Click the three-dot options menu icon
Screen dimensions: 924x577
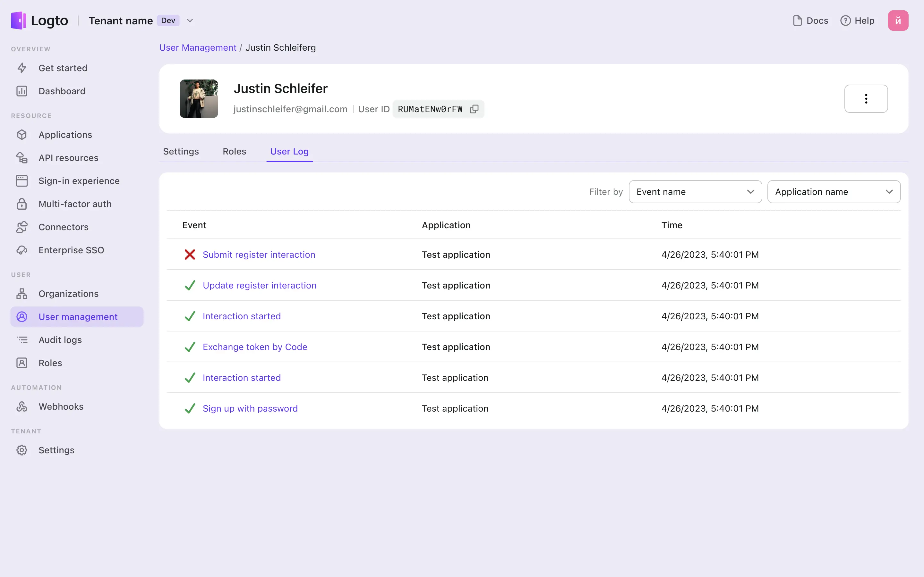tap(866, 98)
